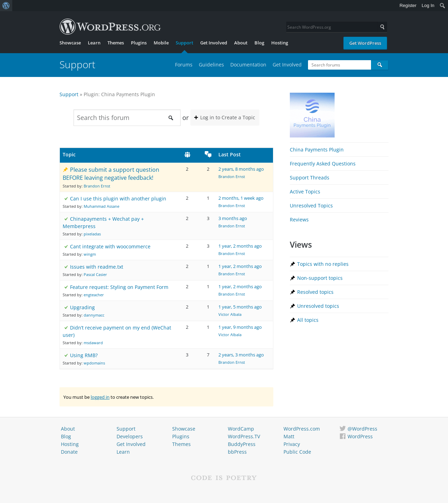Viewport: 448px width, 503px height.
Task: Click the Log In link in admin bar
Action: tap(428, 6)
